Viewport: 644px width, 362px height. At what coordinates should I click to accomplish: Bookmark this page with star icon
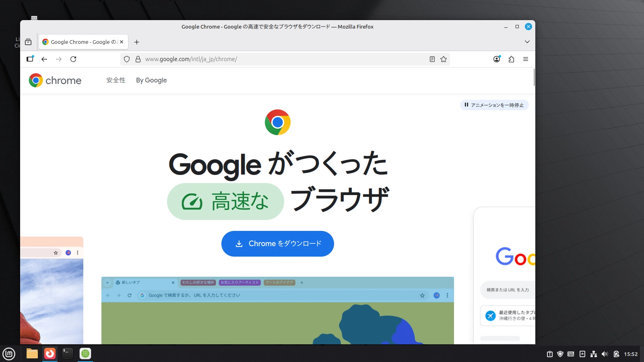[x=444, y=59]
